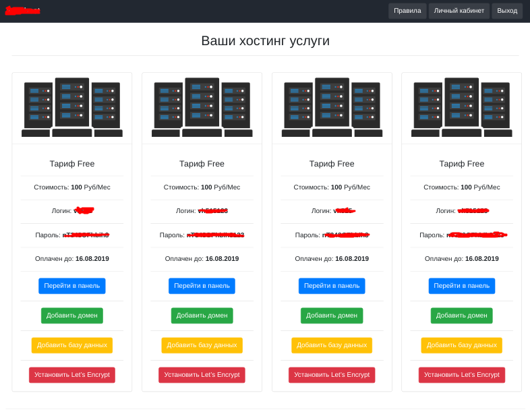This screenshot has width=530, height=420.
Task: Click Установить Let's Encrypt in third card
Action: click(x=332, y=375)
